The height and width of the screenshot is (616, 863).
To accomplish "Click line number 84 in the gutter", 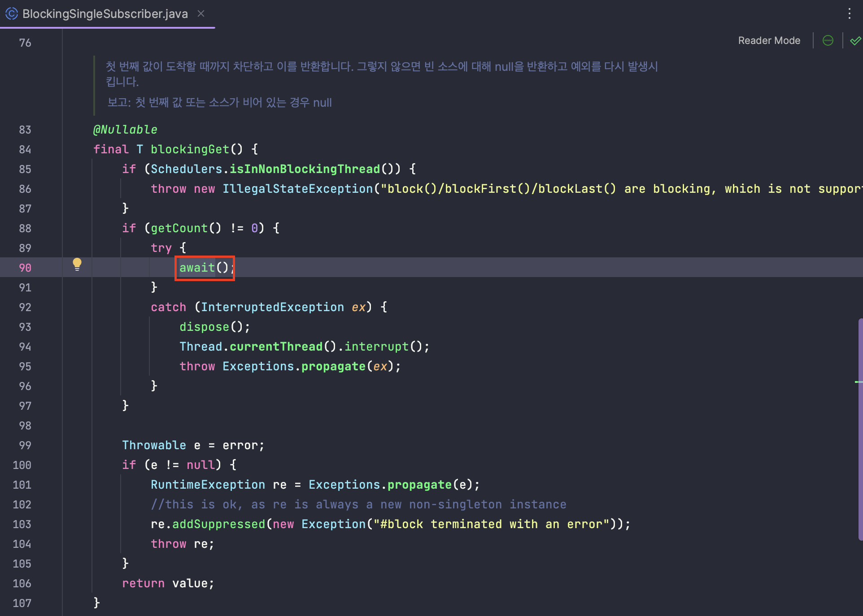I will pos(25,150).
